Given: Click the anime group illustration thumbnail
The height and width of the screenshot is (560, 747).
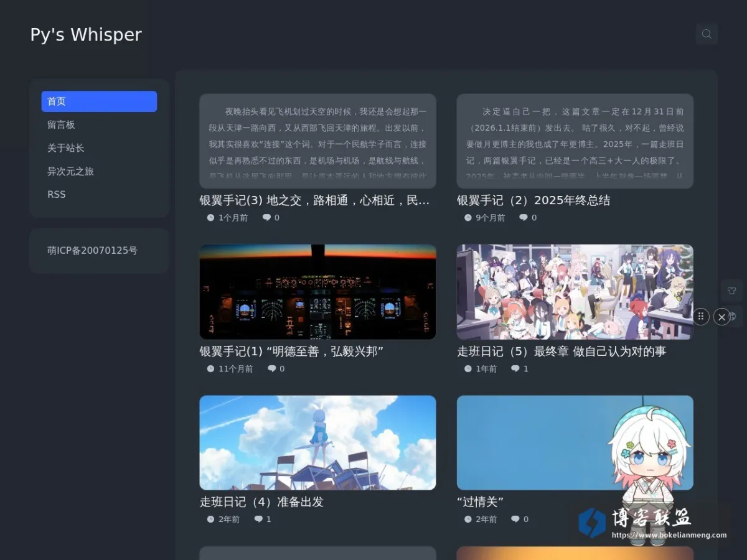Looking at the screenshot, I should pyautogui.click(x=575, y=292).
